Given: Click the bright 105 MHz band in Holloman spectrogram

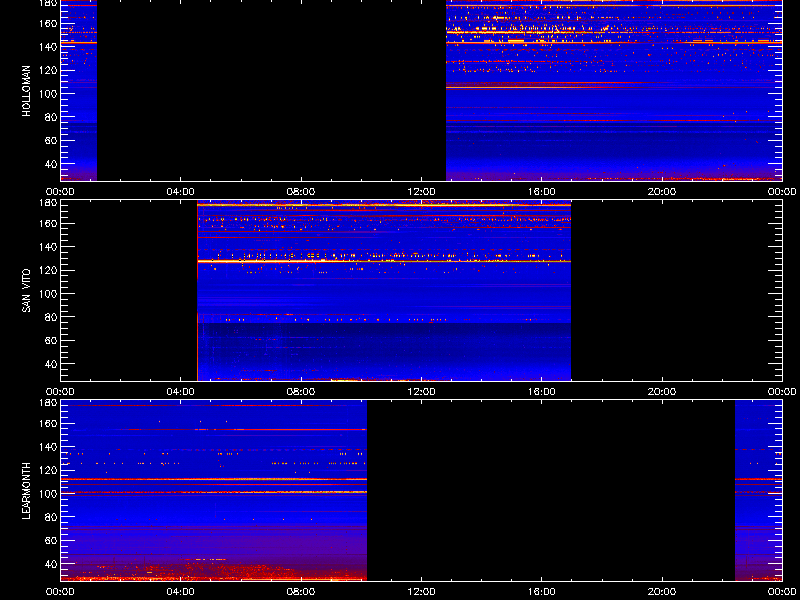Looking at the screenshot, I should [x=614, y=88].
